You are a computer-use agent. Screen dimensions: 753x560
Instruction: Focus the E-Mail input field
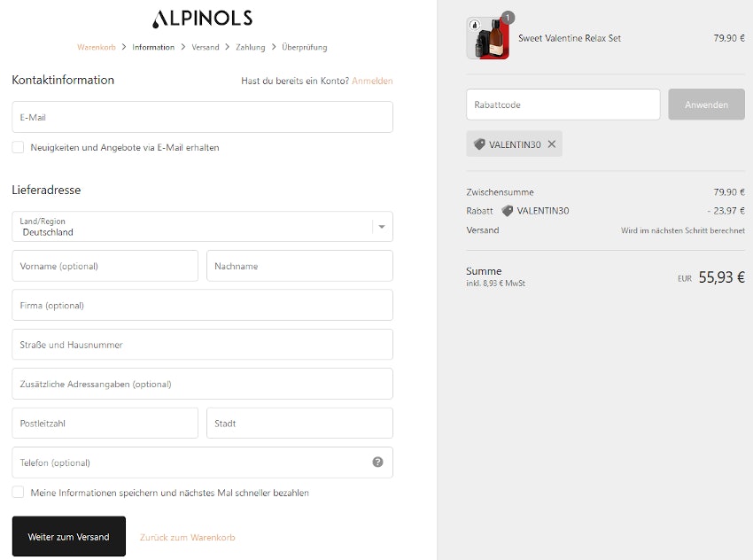tap(202, 117)
